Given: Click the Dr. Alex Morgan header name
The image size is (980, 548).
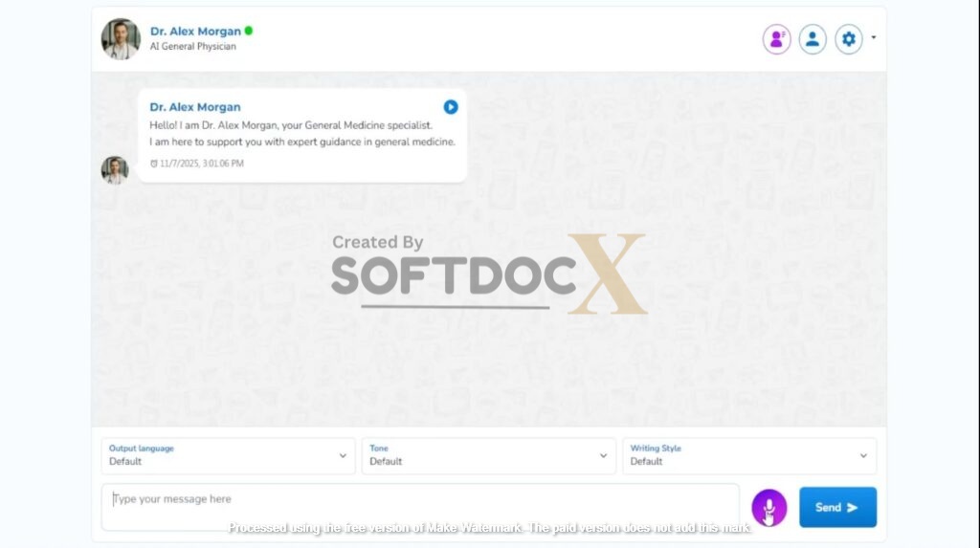Looking at the screenshot, I should pyautogui.click(x=195, y=31).
